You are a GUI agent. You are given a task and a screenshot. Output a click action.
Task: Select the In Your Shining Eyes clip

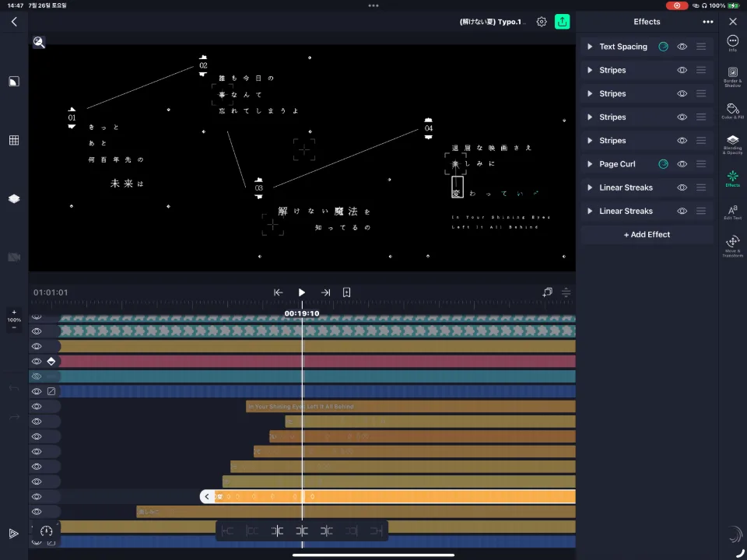(x=410, y=407)
